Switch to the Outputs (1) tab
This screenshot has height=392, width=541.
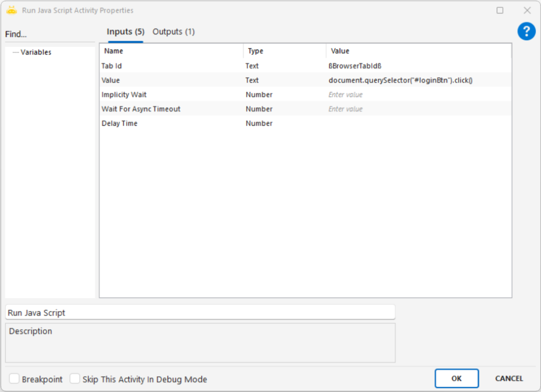point(173,32)
